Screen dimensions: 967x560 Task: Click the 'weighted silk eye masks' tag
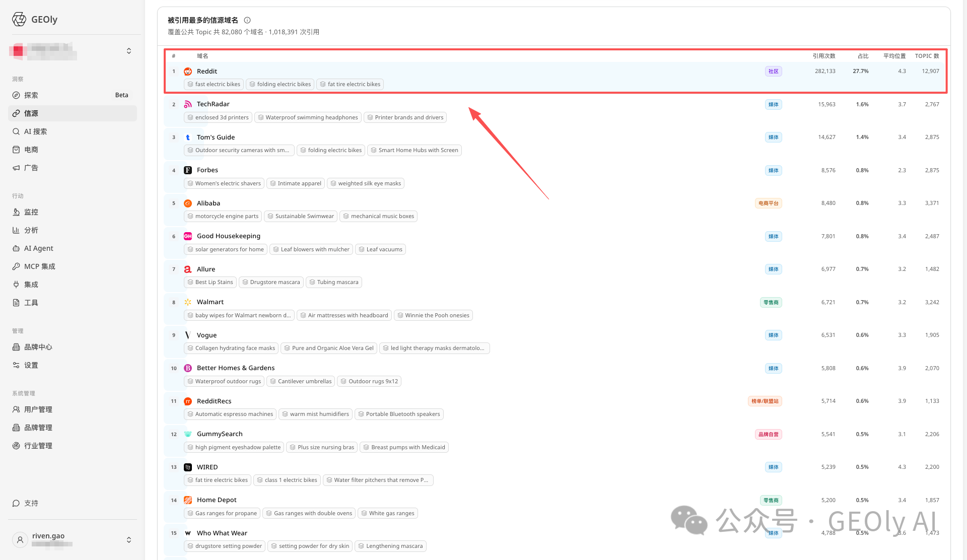366,184
